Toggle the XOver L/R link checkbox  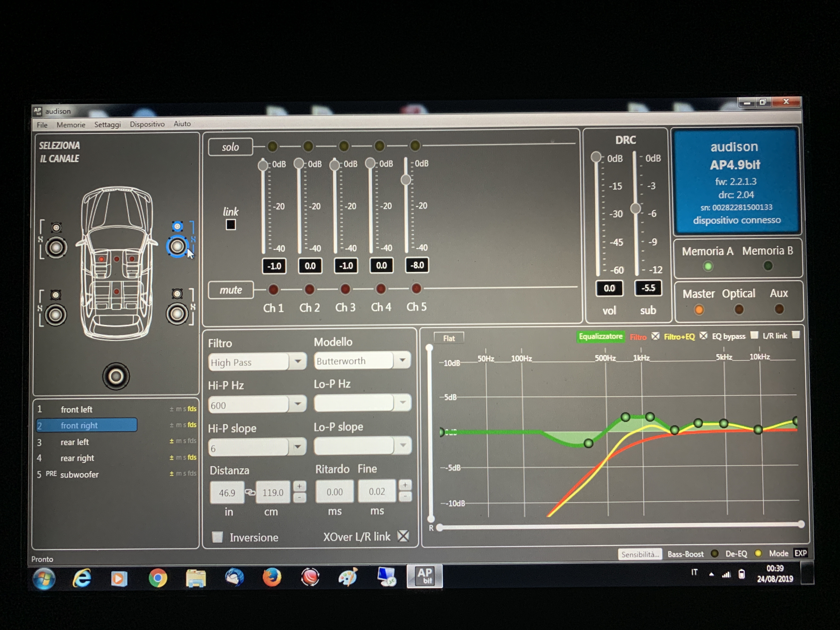click(x=403, y=536)
